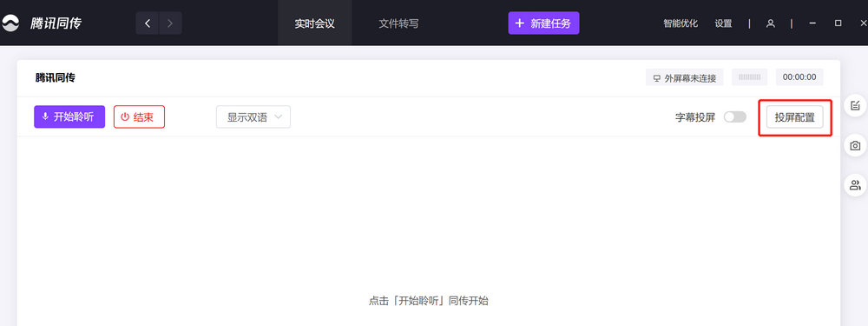Open 智能优化 in the top bar
The width and height of the screenshot is (868, 326).
tap(681, 23)
